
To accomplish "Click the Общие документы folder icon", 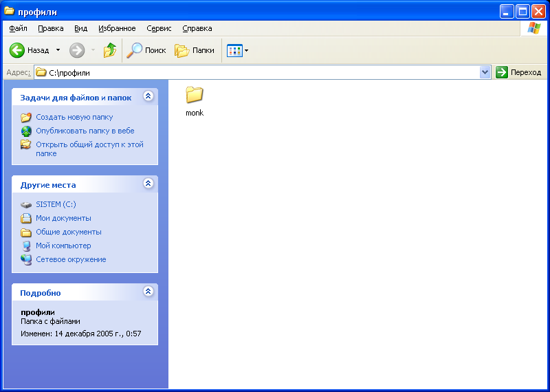I will coord(26,232).
